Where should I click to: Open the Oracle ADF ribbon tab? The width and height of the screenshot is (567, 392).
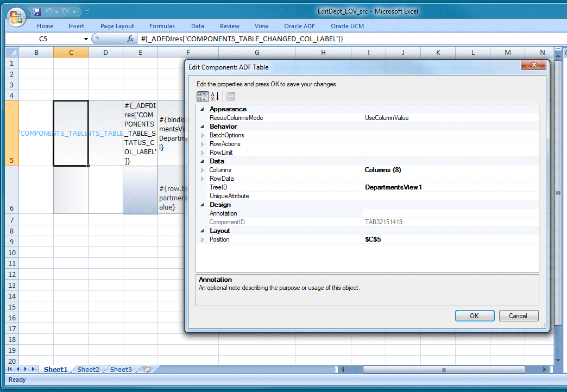[299, 26]
